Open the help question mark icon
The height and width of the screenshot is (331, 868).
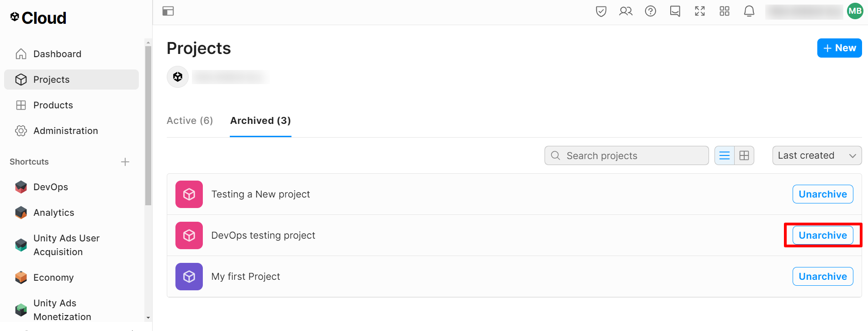tap(650, 11)
